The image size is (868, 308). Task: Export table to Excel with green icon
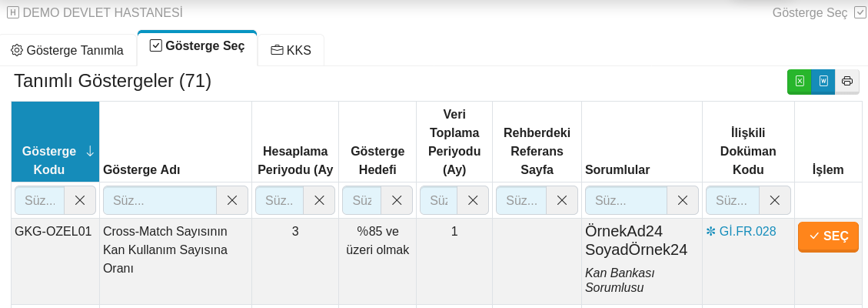coord(800,81)
